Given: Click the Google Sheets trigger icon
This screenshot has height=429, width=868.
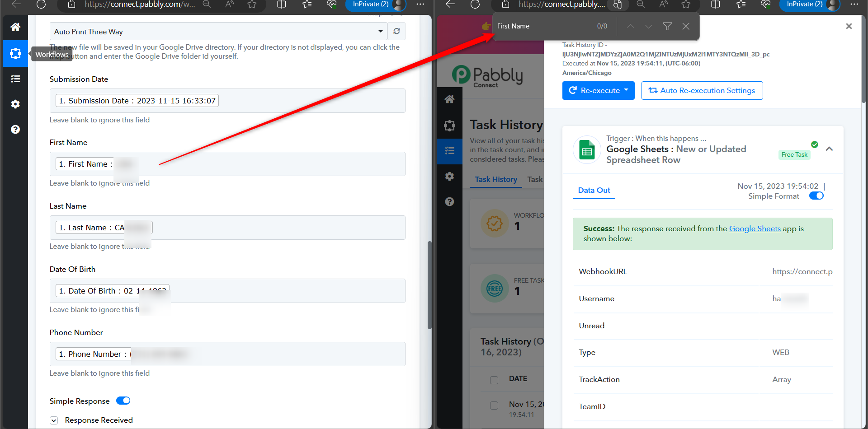Looking at the screenshot, I should 587,149.
